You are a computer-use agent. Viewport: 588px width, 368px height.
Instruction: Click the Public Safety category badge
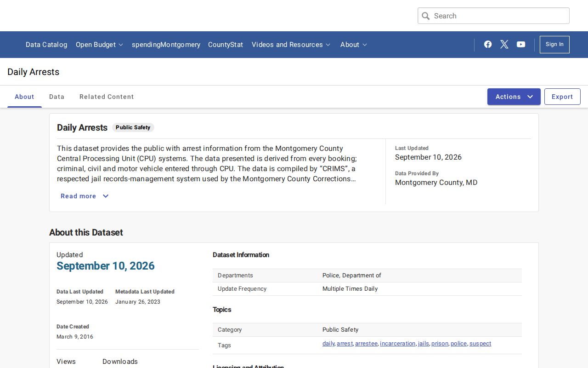click(x=133, y=127)
